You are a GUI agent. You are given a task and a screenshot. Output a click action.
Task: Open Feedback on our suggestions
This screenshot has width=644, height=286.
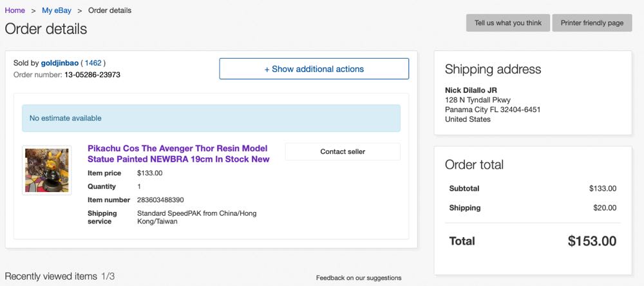point(358,278)
